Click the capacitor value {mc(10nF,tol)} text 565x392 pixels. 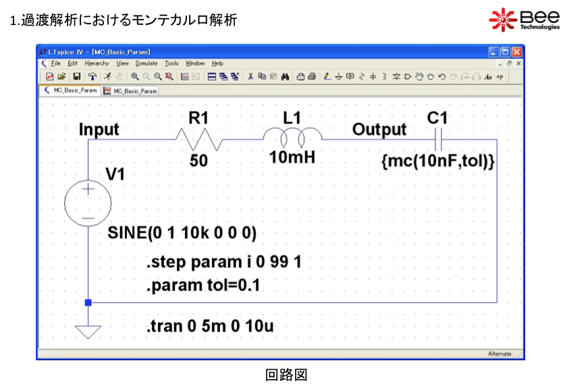pos(438,162)
